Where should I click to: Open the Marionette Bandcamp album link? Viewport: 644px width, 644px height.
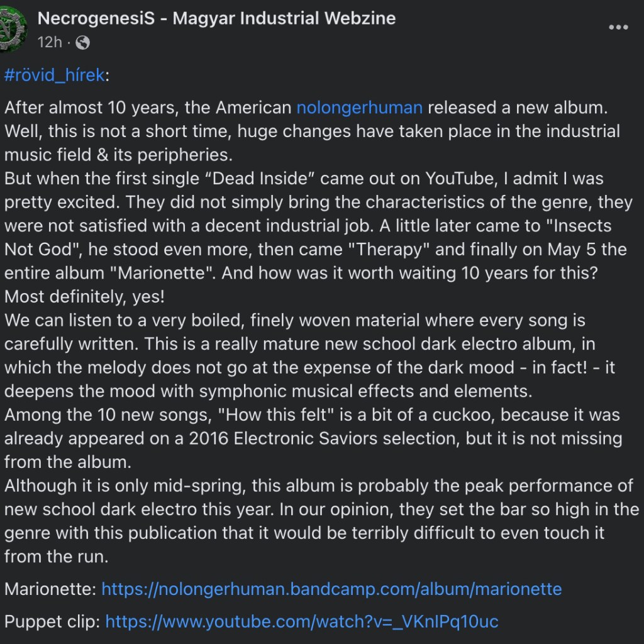[x=331, y=589]
